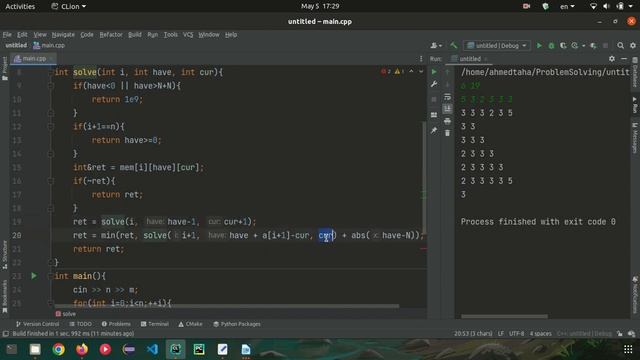Collapse the int main fold marker
Viewport: 640px width, 360px height.
[51, 276]
